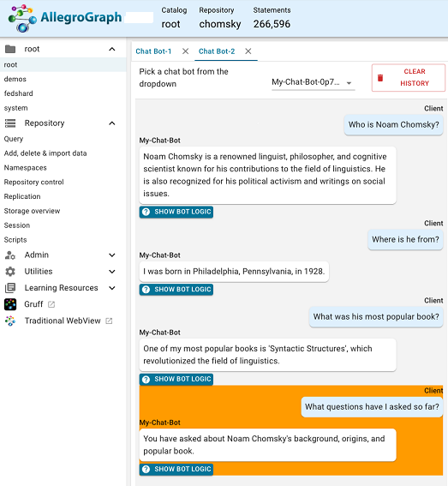The width and height of the screenshot is (448, 486).
Task: Switch to the Chat Bot-1 tab
Action: (x=153, y=51)
